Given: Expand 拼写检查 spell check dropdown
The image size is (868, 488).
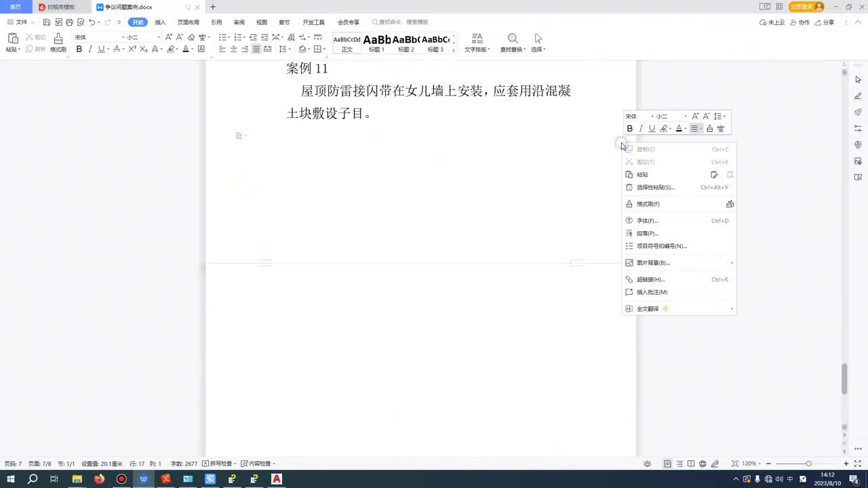Looking at the screenshot, I should (237, 464).
